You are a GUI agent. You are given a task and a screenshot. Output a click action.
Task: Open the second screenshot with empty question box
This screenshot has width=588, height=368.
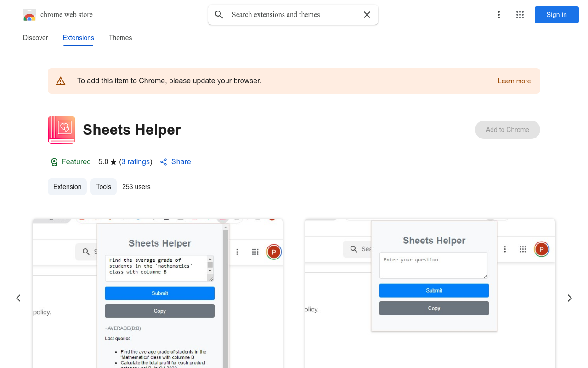click(430, 293)
